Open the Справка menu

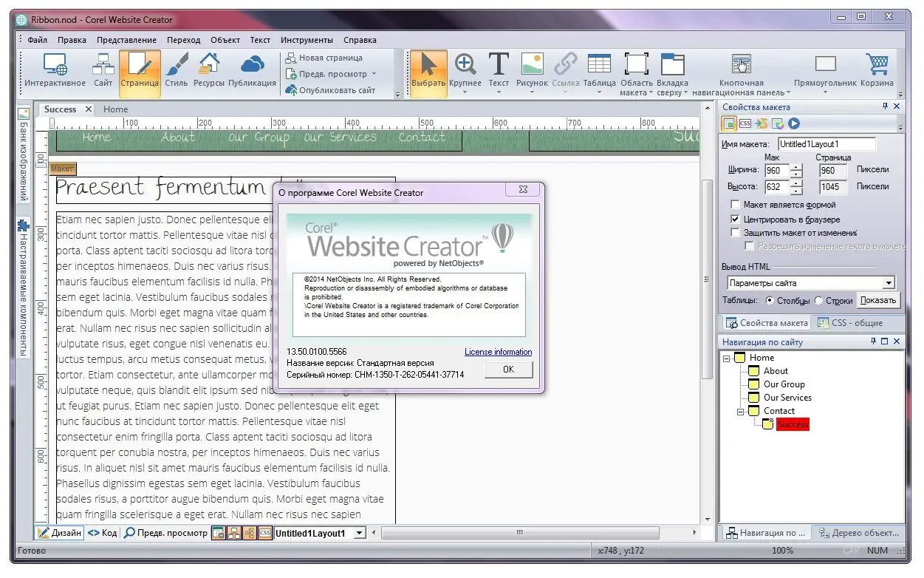pos(360,40)
